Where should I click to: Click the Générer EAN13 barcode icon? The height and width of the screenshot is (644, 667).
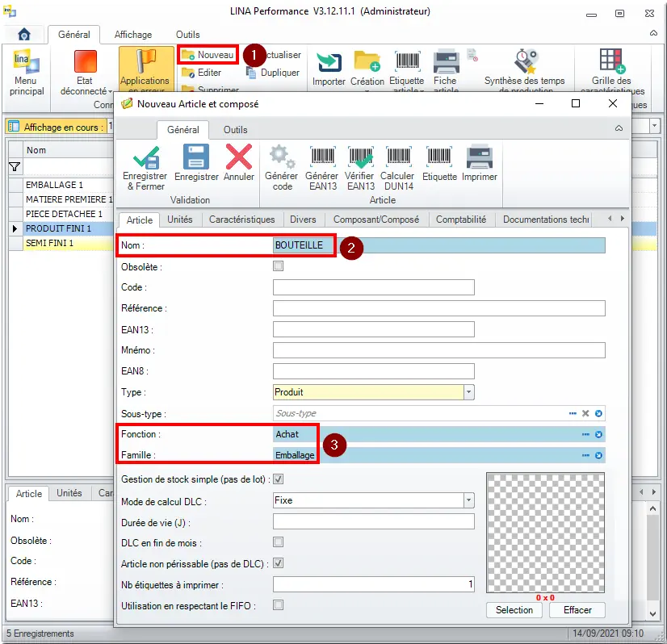coord(322,157)
